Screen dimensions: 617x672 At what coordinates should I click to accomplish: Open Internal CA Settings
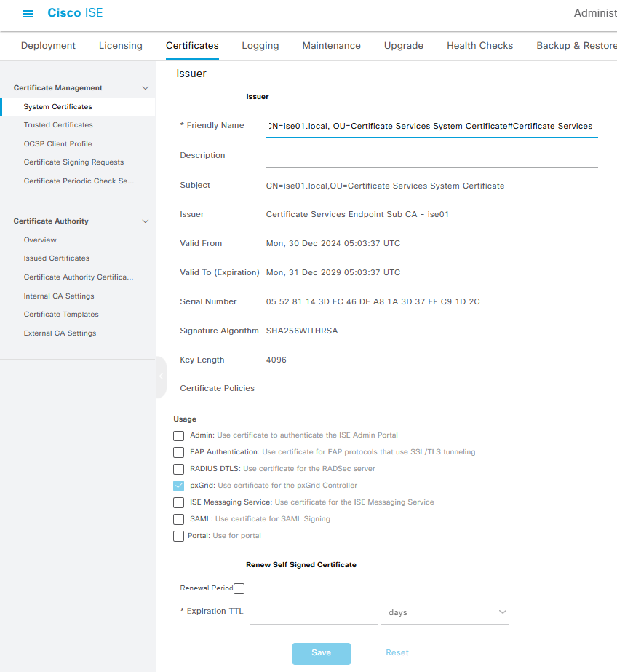[x=59, y=296]
